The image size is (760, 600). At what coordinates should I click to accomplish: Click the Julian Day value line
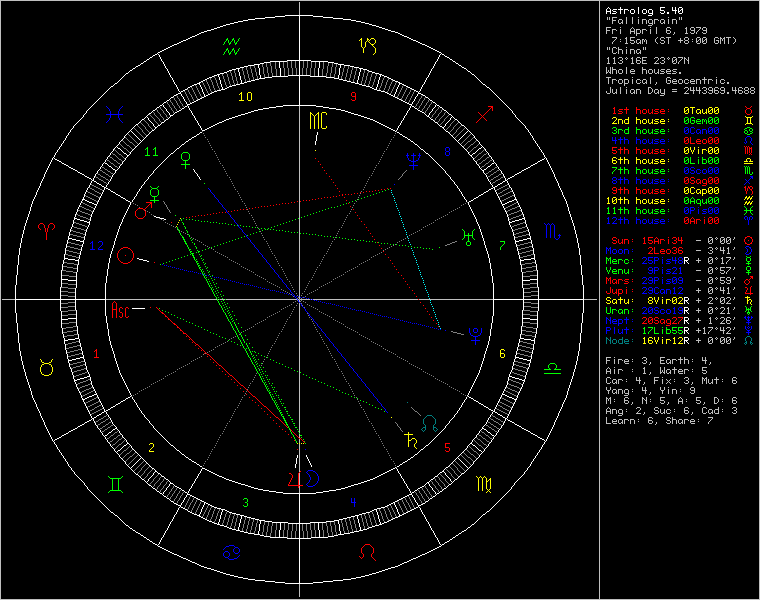point(680,91)
